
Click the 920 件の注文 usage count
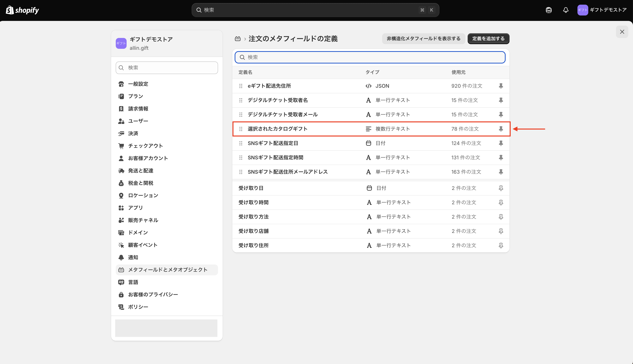coord(467,86)
